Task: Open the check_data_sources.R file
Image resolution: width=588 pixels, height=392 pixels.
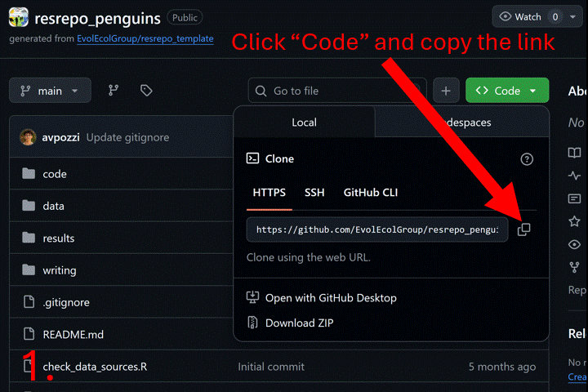Action: [95, 367]
